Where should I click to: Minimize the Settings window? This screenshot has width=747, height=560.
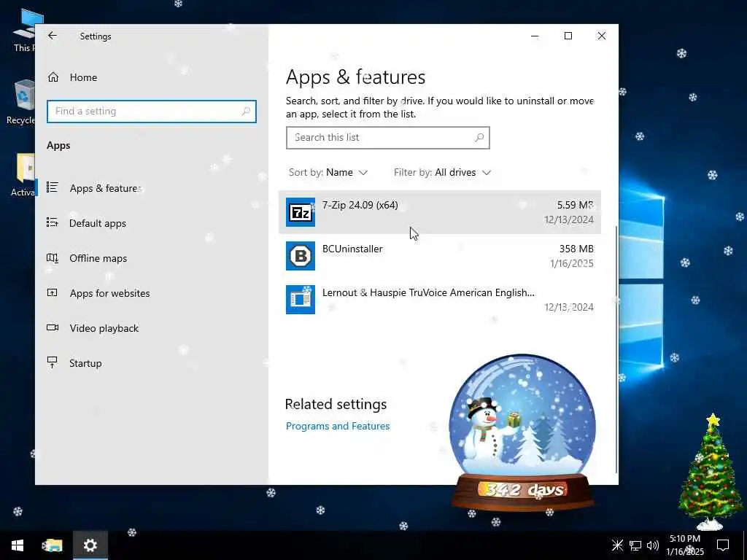(535, 36)
